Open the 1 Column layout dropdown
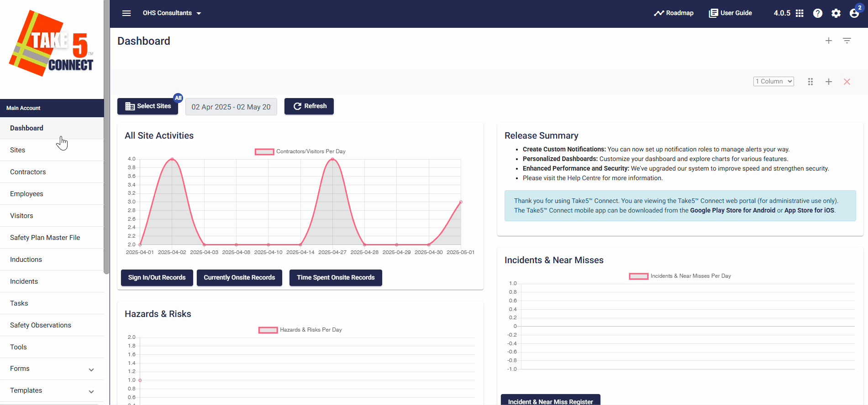This screenshot has height=405, width=868. [773, 81]
